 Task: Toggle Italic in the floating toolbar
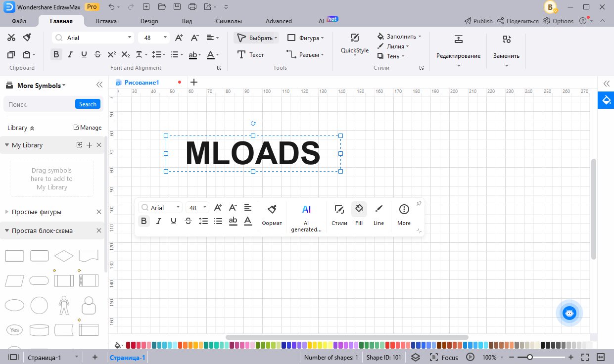click(159, 221)
